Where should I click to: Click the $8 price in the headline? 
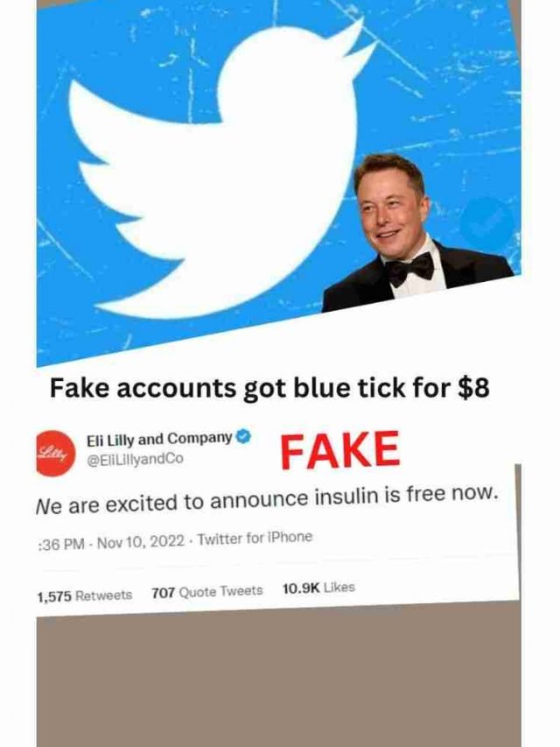473,388
